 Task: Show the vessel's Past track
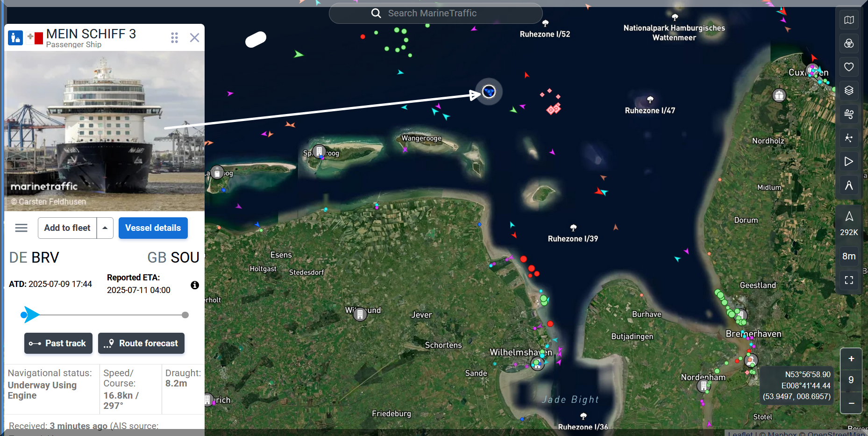[x=58, y=343]
